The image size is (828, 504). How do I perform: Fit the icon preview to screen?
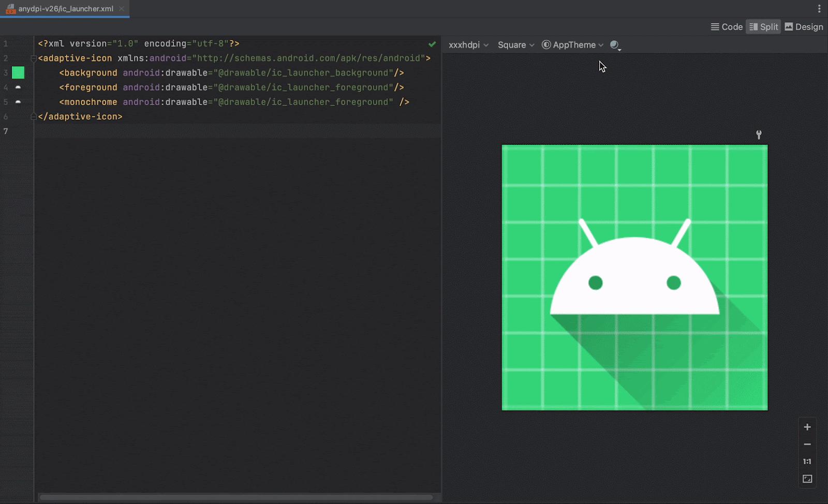(x=806, y=479)
